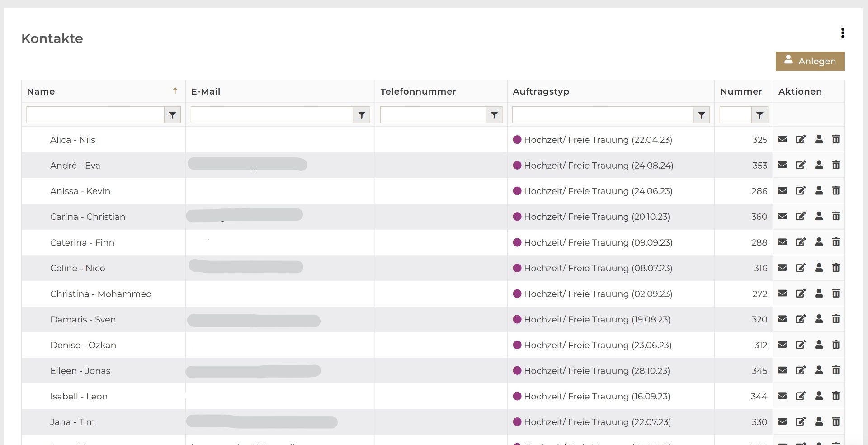The height and width of the screenshot is (445, 868).
Task: Delete the Carina - Christian contact
Action: (836, 216)
